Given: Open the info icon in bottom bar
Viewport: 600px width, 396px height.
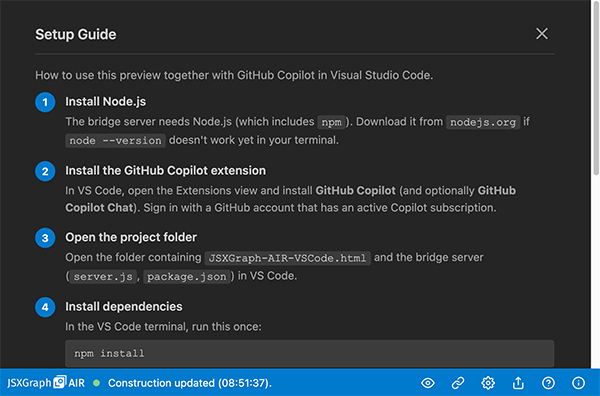Looking at the screenshot, I should (578, 383).
